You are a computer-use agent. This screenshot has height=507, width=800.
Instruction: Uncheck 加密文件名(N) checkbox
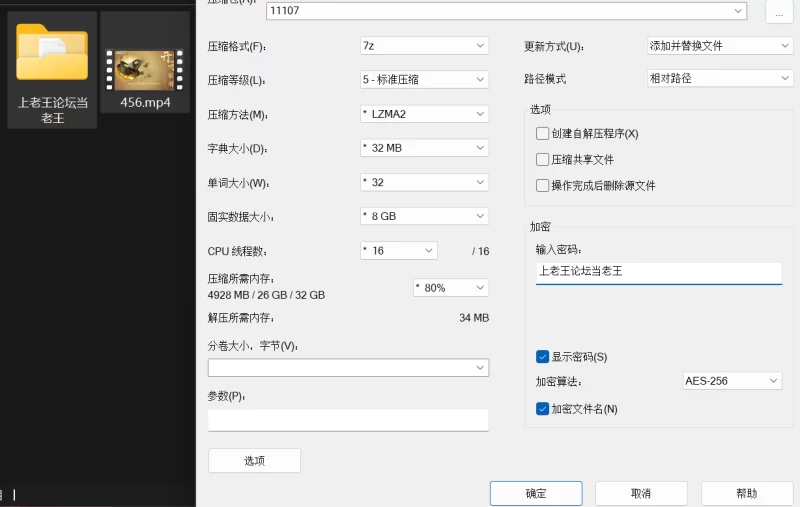[x=542, y=409]
